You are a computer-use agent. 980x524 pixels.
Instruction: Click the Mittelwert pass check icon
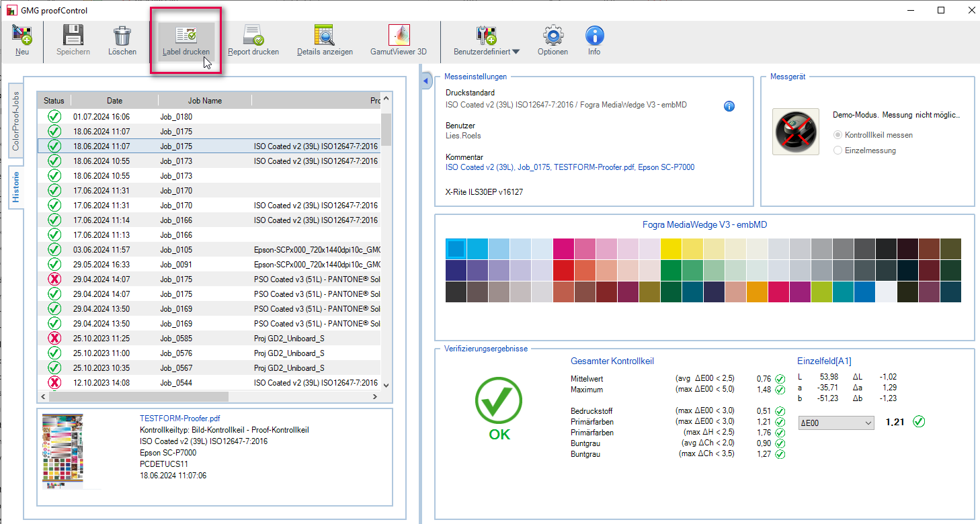(x=780, y=379)
